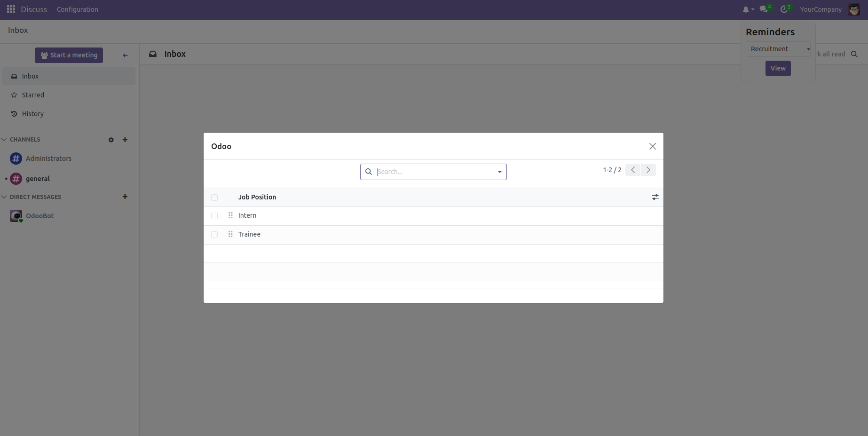The width and height of the screenshot is (868, 436).
Task: Open the activities clock icon
Action: (x=784, y=9)
